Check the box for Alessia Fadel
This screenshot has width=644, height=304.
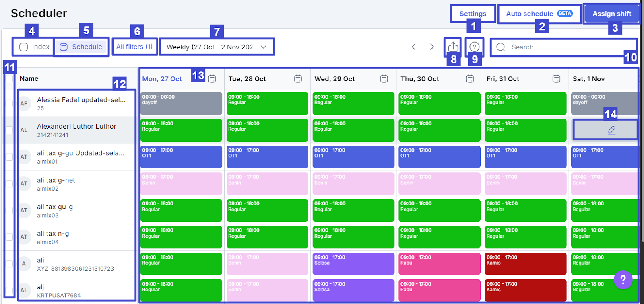click(9, 103)
